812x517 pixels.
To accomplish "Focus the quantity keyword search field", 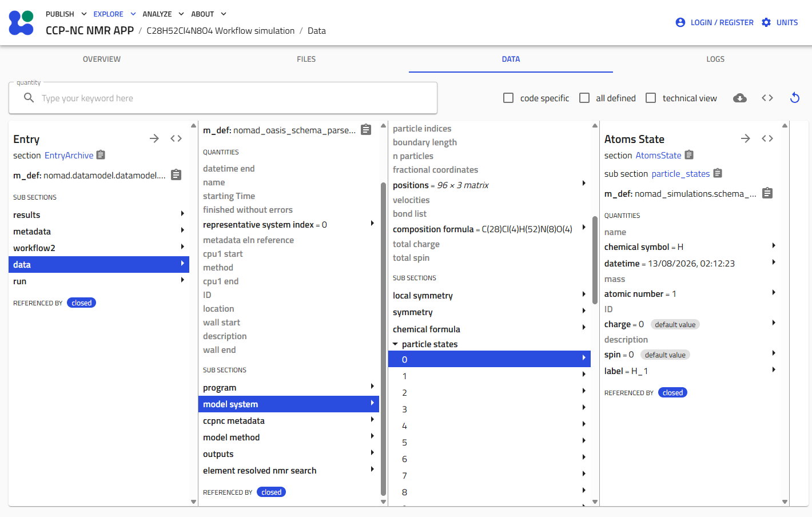I will click(223, 98).
